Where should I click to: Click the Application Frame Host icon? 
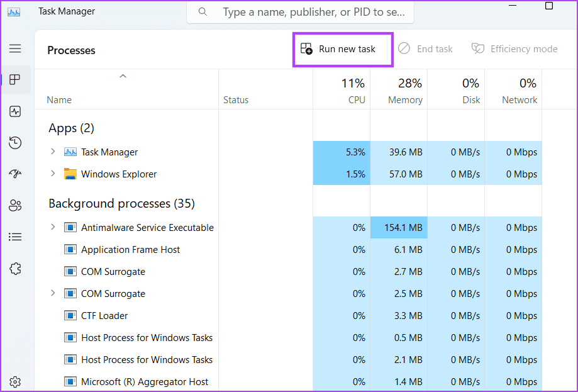tap(70, 250)
